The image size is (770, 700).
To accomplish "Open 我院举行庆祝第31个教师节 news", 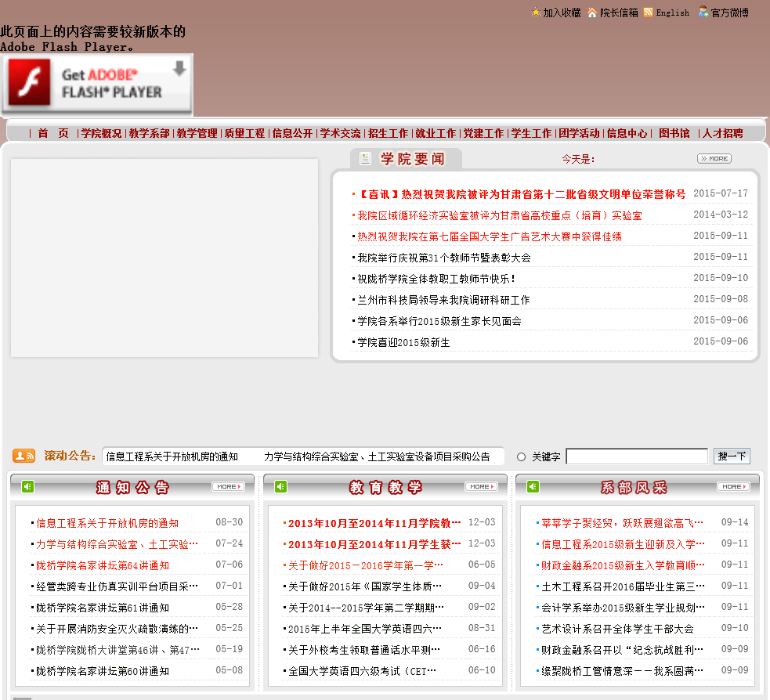I will 444,258.
